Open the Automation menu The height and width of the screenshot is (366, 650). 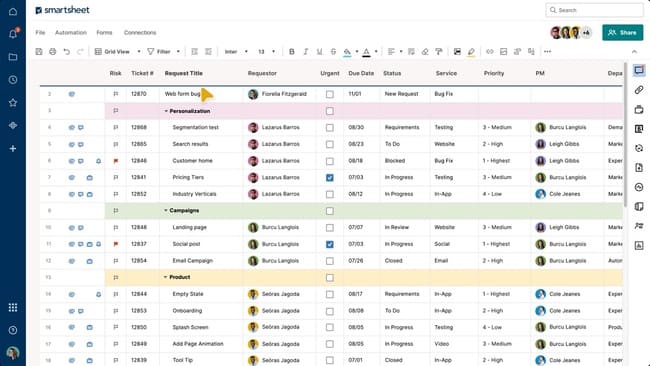[x=71, y=32]
